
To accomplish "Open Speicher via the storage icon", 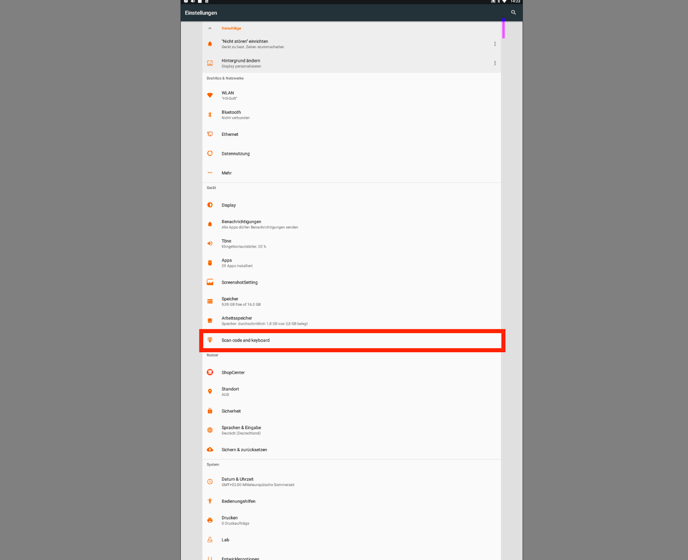I will [x=210, y=302].
